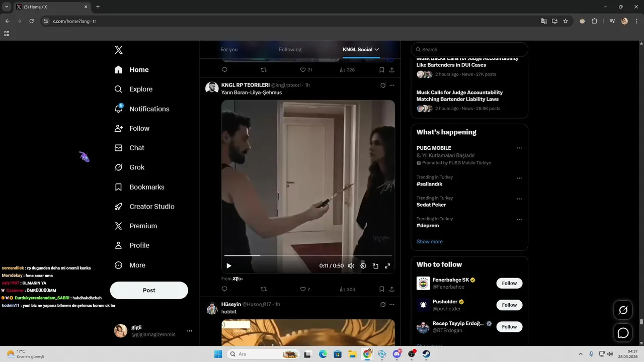Share the KNGL RP TEORILERI post

tap(392, 289)
